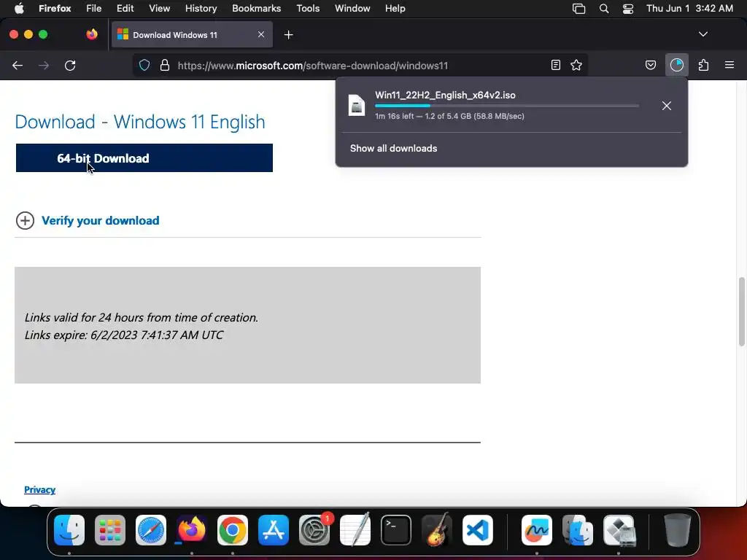
Task: Open Launchpad from the Dock
Action: click(110, 530)
